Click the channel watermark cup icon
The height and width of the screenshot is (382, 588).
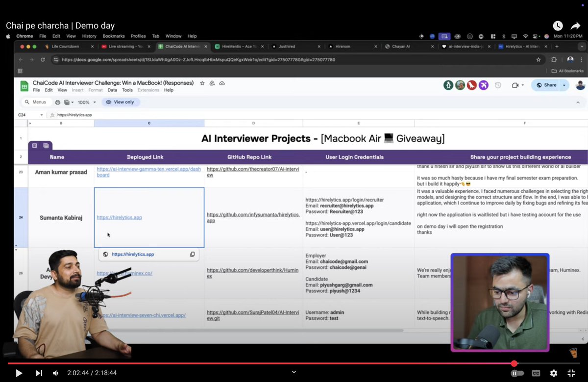click(x=573, y=353)
